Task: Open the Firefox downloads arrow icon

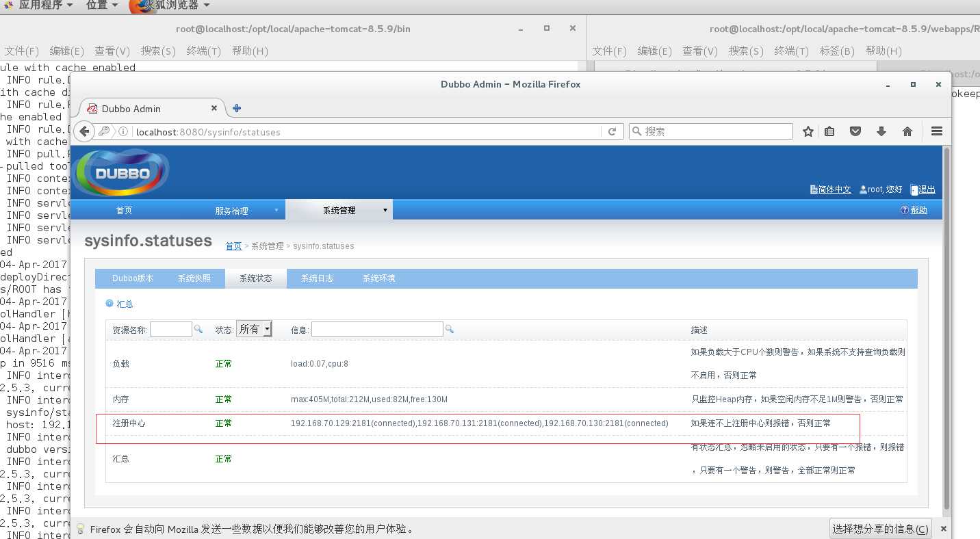Action: click(x=881, y=131)
